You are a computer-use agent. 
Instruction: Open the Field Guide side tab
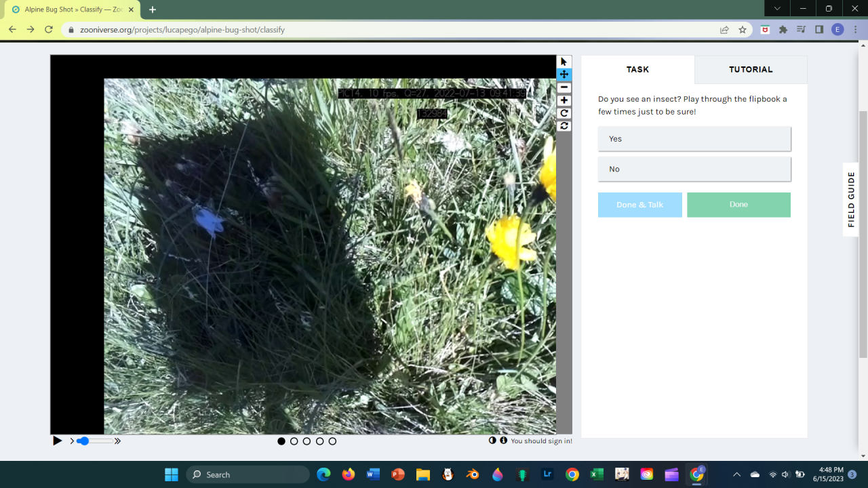tap(852, 199)
